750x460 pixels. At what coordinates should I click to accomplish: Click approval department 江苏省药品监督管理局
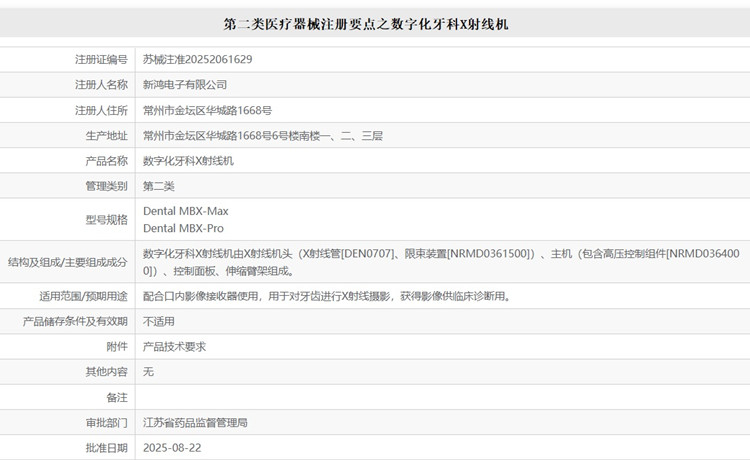point(195,423)
